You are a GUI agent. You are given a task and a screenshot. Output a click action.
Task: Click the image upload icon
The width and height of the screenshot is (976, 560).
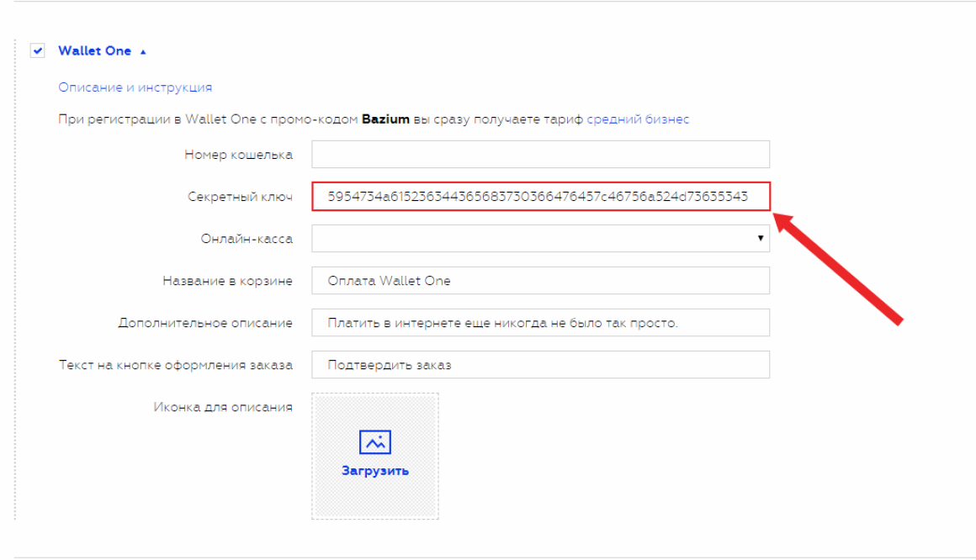tap(374, 441)
